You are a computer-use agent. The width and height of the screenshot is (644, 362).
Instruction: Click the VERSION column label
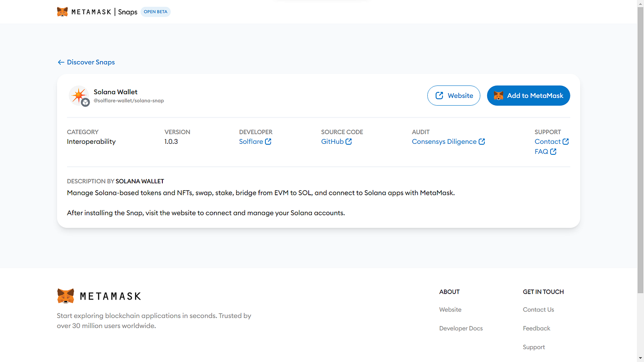178,132
